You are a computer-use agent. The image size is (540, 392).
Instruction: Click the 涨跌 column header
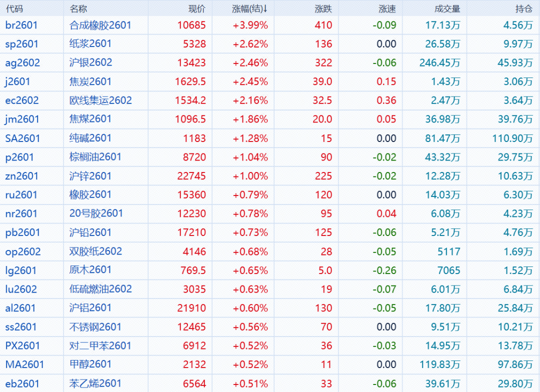323,8
